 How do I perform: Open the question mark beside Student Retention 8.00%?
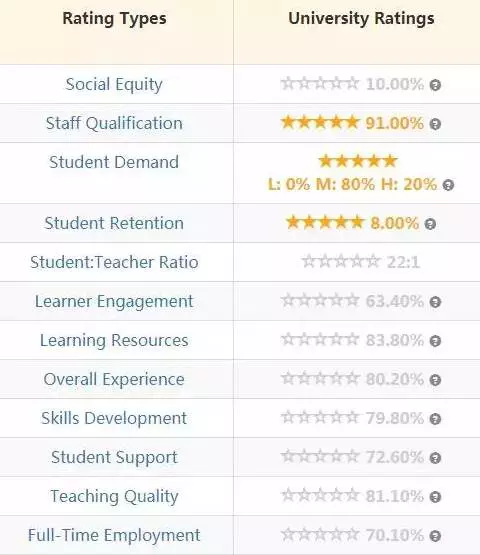430,224
